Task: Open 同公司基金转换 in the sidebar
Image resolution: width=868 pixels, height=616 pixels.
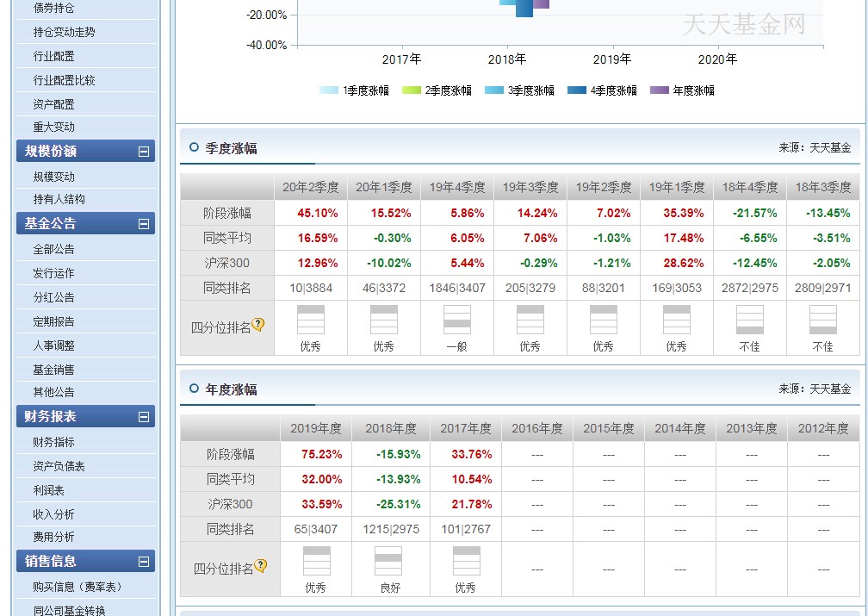Action: pos(69,611)
